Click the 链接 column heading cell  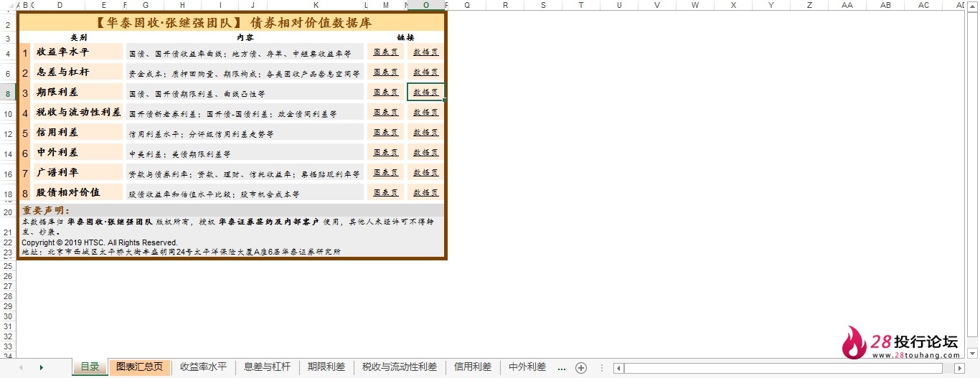pyautogui.click(x=405, y=37)
